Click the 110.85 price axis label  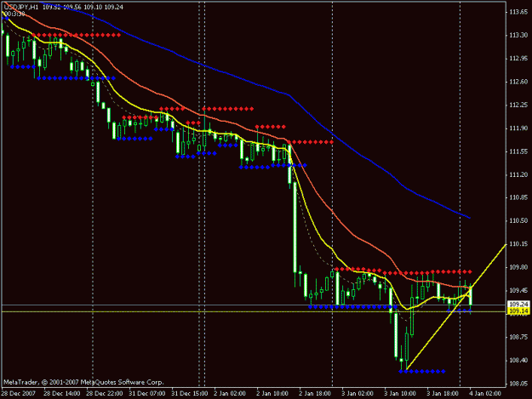click(518, 197)
